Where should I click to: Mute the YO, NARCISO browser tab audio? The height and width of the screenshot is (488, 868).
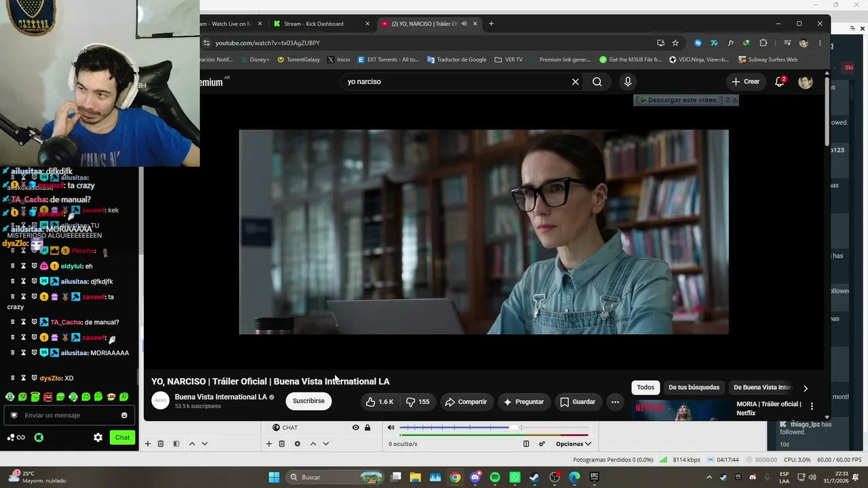tap(464, 24)
